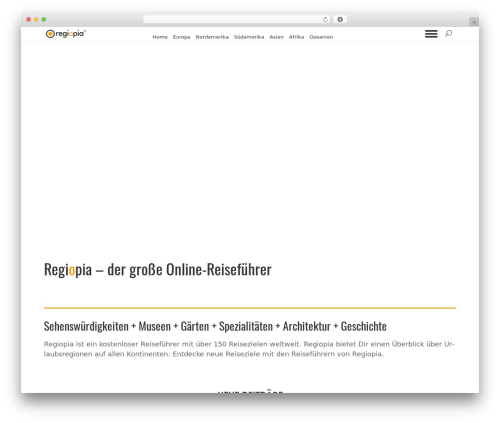
Task: Open the Europa menu item
Action: 182,37
